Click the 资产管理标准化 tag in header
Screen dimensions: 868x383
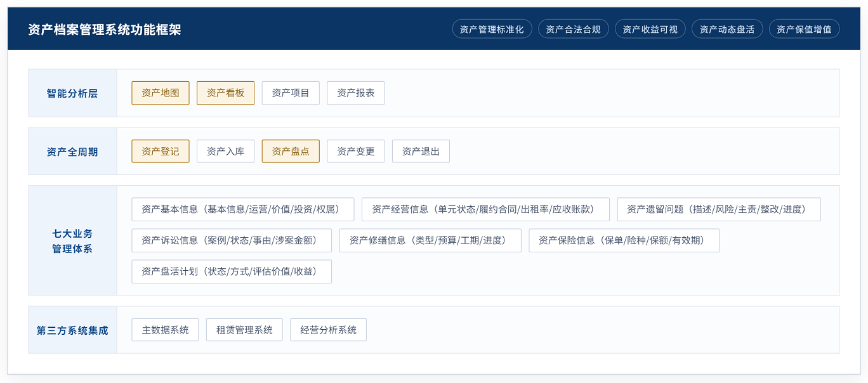(x=492, y=29)
